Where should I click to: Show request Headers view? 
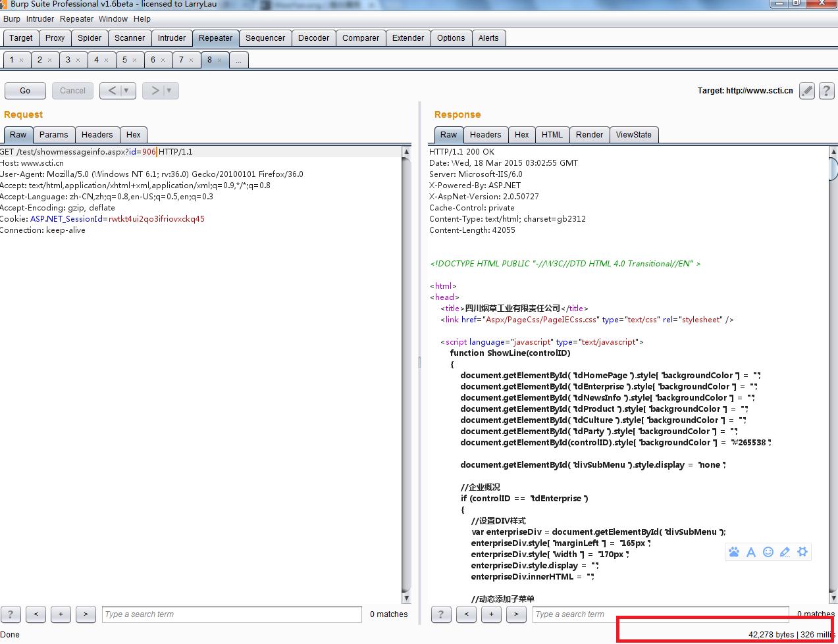97,135
